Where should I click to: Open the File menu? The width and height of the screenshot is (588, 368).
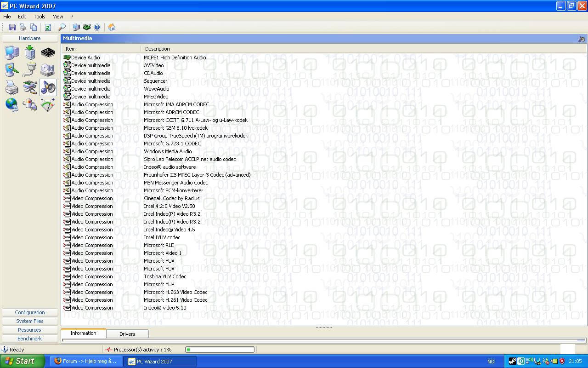tap(7, 17)
